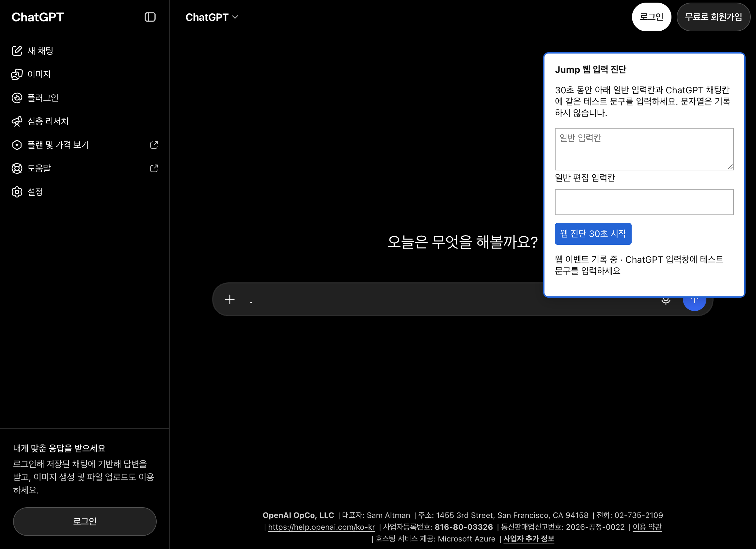Click the 도움말 lifebuoy icon

17,168
